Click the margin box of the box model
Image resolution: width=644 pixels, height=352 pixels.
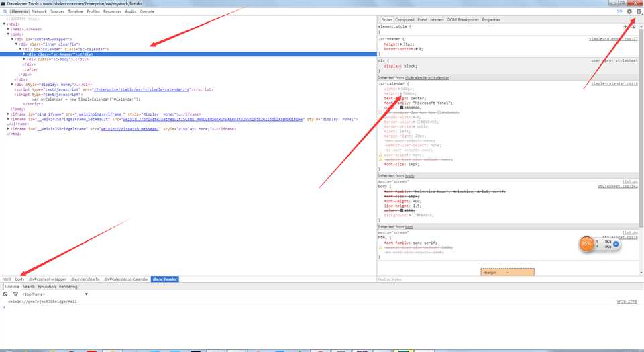pyautogui.click(x=508, y=272)
